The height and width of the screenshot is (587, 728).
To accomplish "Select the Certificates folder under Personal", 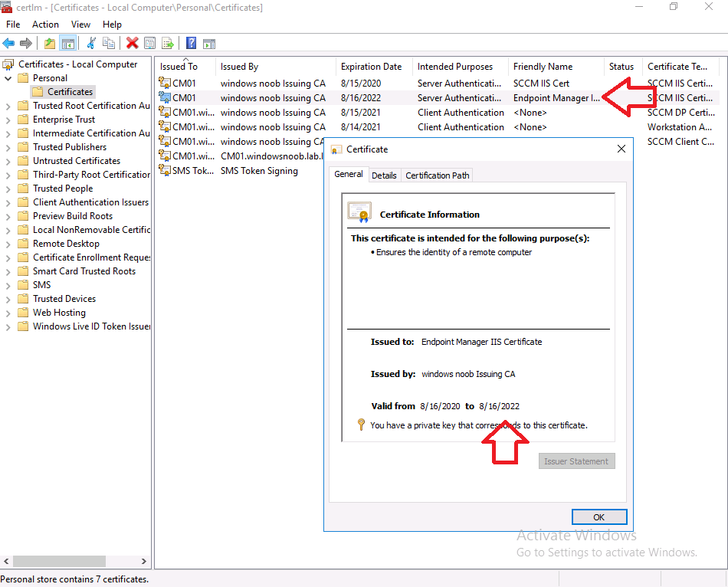I will coord(70,92).
